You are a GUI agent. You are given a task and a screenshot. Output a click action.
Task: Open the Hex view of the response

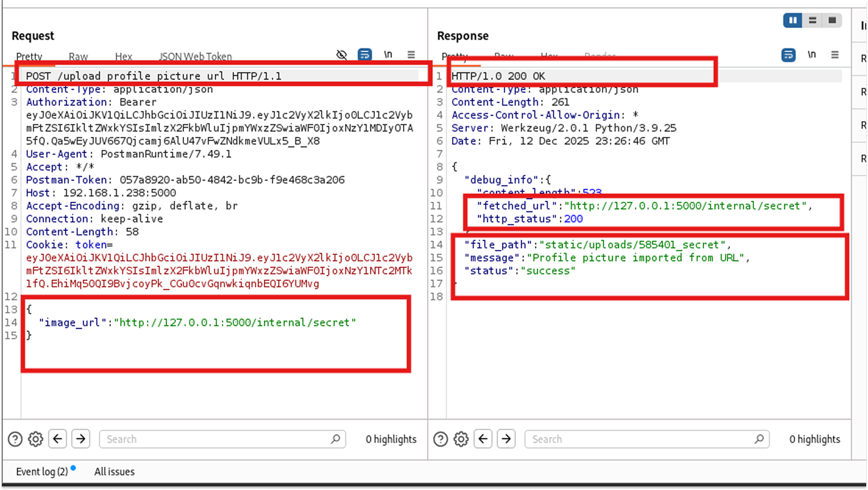[x=548, y=56]
